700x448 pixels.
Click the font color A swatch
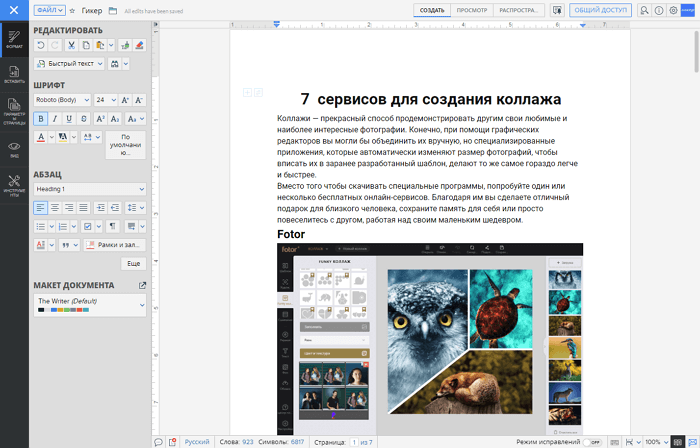pos(41,136)
